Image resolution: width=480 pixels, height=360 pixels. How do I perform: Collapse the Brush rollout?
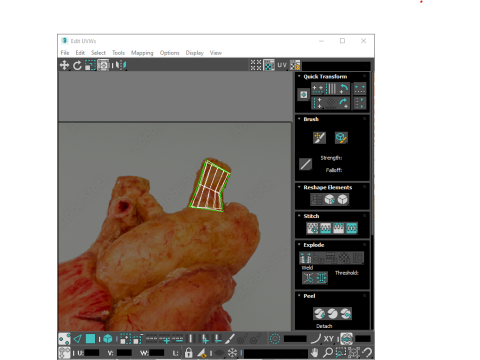click(299, 119)
